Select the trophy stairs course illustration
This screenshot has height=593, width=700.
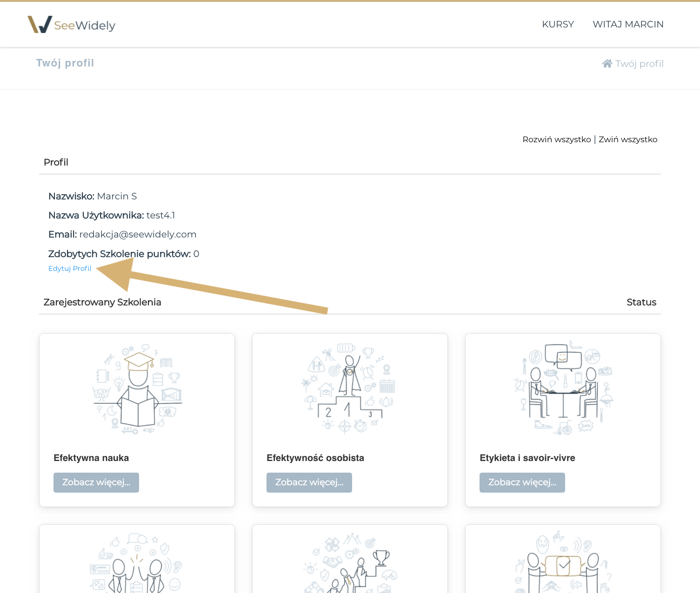pos(350,563)
